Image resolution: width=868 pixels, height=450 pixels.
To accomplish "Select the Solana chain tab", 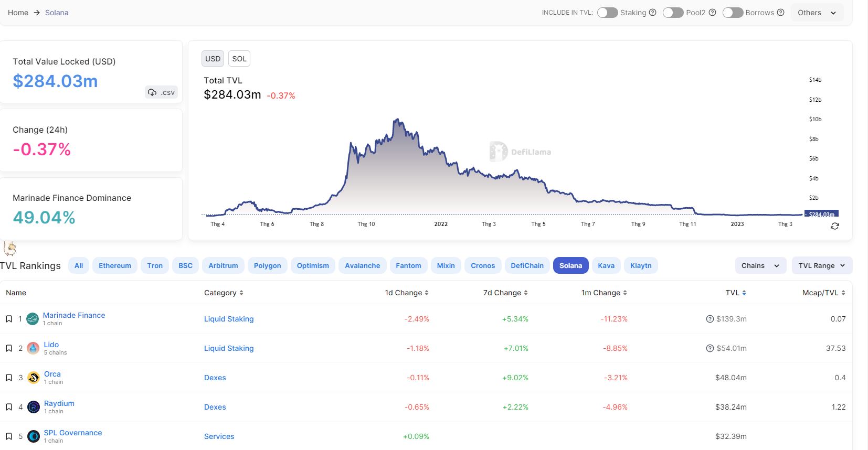I will (571, 265).
